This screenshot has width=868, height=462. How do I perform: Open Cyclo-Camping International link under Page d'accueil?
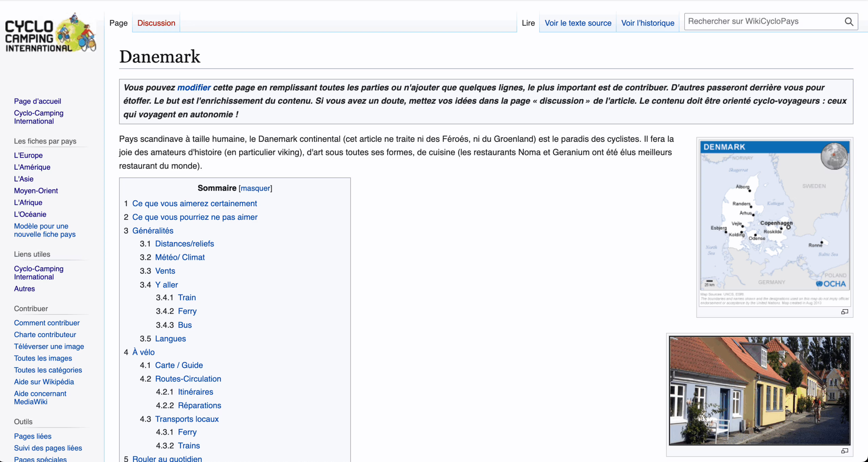pos(39,117)
